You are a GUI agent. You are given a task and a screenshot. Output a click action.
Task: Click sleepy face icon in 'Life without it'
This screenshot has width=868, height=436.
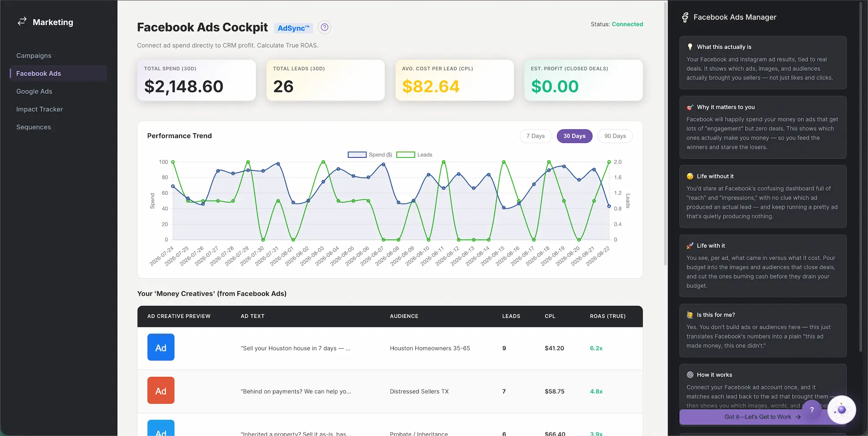pos(690,176)
